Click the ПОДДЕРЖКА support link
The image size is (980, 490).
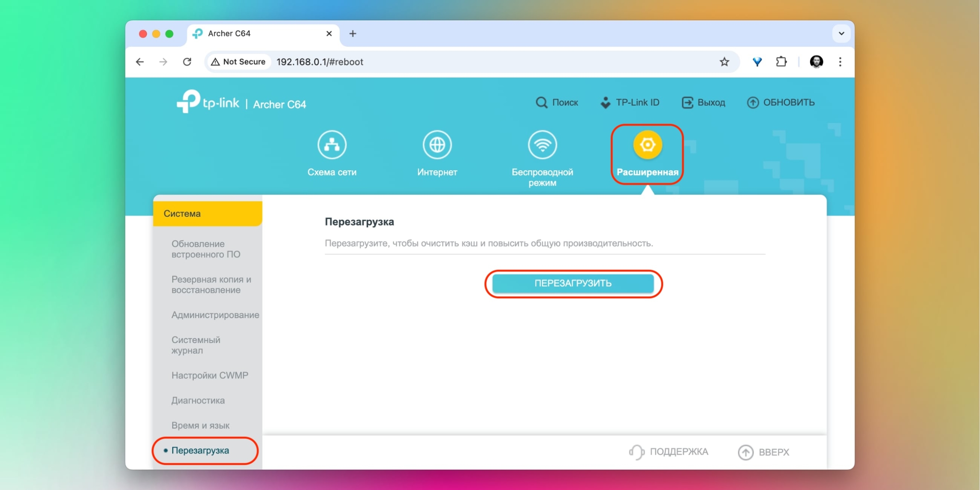(x=668, y=452)
